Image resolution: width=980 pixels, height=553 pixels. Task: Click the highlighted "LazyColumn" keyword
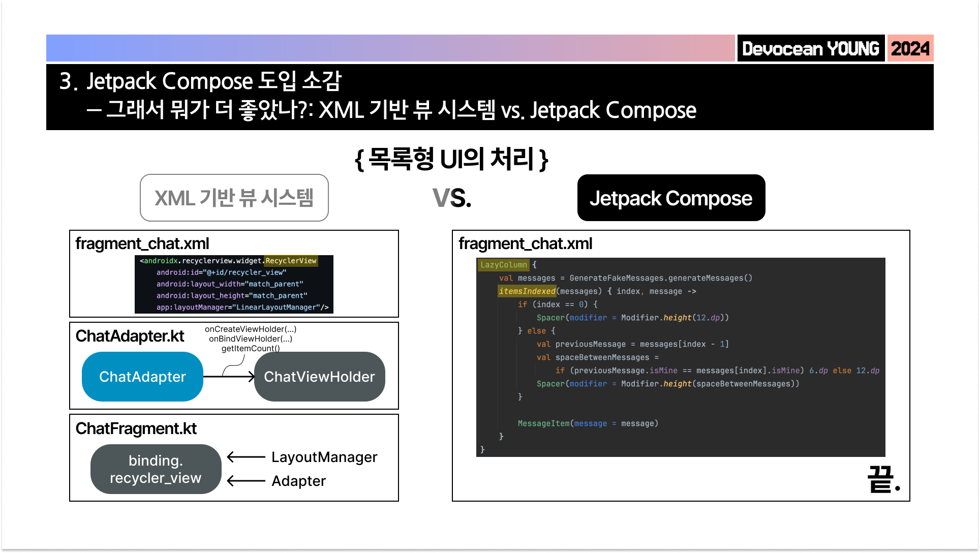click(504, 265)
